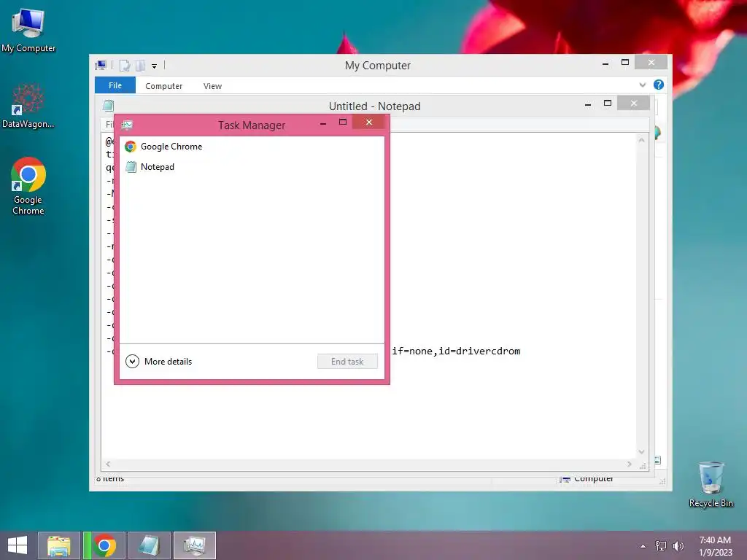The width and height of the screenshot is (747, 560).
Task: Click Notepad vertical scrollbar down arrow
Action: pyautogui.click(x=642, y=452)
